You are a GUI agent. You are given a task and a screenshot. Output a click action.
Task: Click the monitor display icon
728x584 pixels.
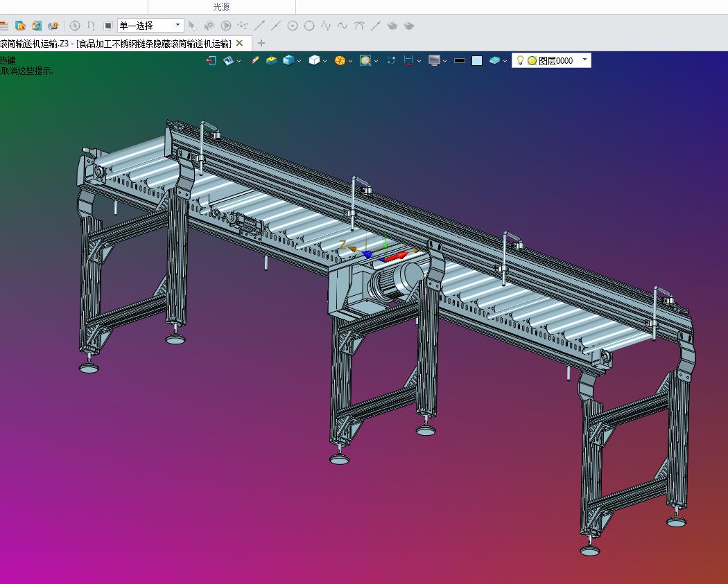click(434, 60)
